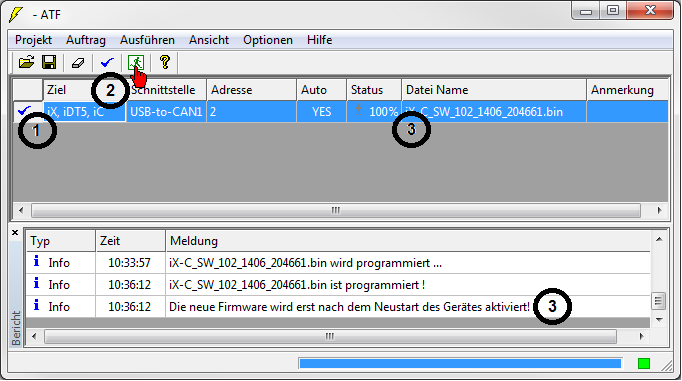Toggle the checkmark on the iX, iDT5, iC row

pyautogui.click(x=25, y=111)
